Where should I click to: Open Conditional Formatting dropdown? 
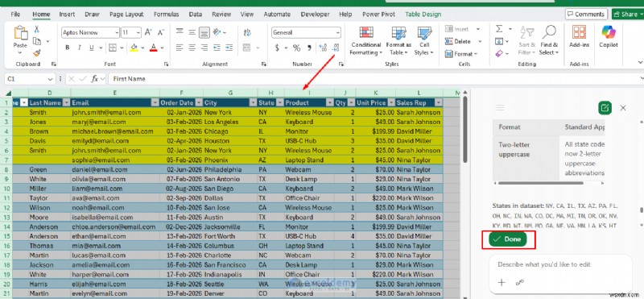click(x=365, y=41)
